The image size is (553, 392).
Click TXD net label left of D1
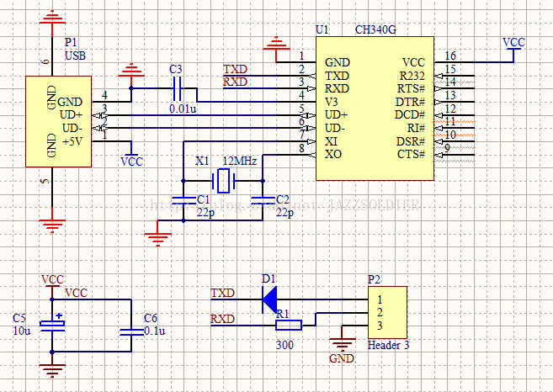pyautogui.click(x=222, y=293)
